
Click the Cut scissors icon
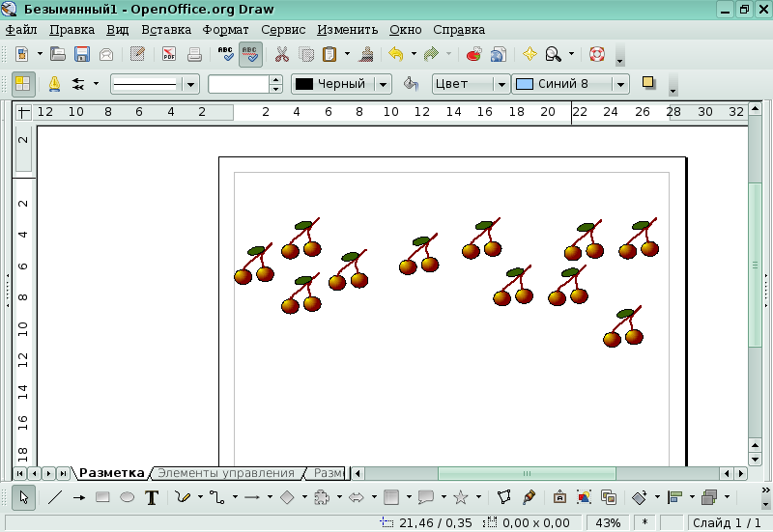point(281,54)
